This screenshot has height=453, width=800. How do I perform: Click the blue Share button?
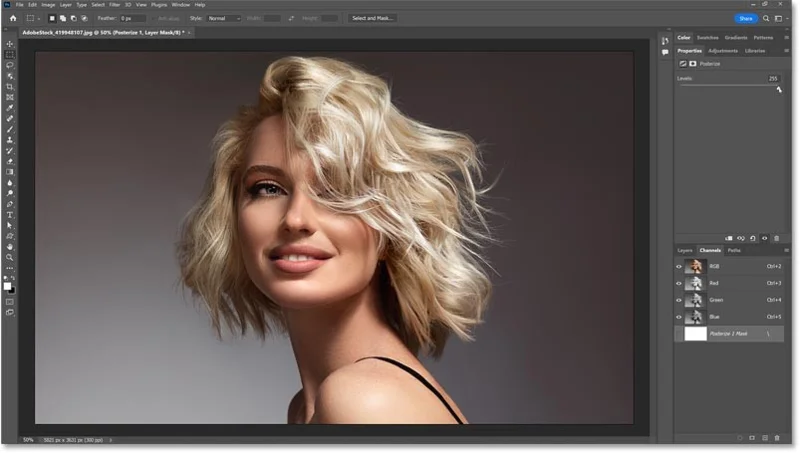(x=745, y=18)
